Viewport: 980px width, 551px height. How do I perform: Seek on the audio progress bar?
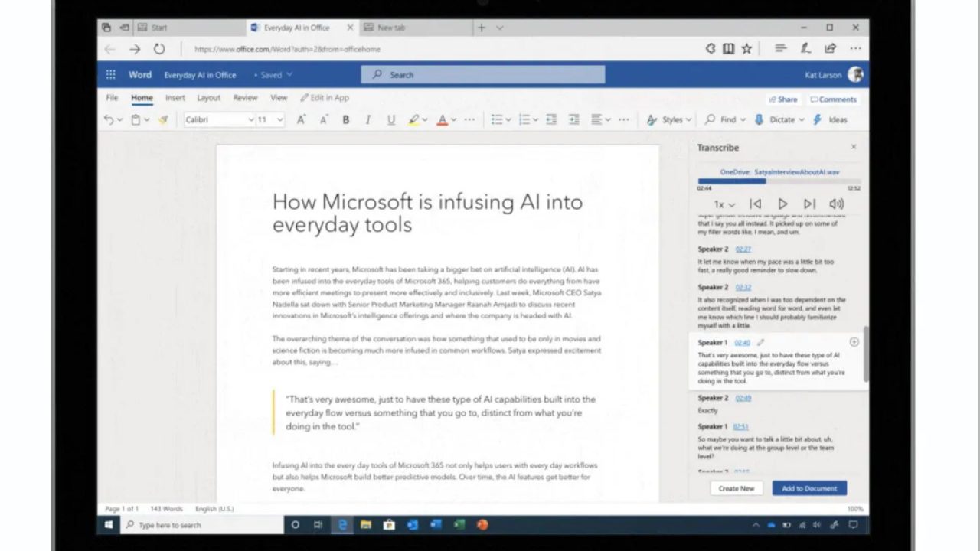tap(779, 181)
